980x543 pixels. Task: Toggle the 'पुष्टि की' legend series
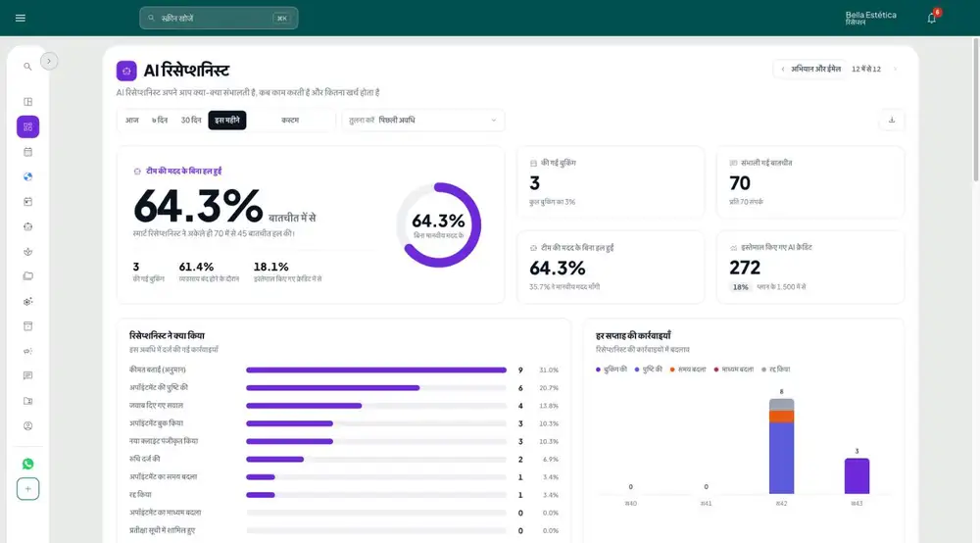coord(648,370)
